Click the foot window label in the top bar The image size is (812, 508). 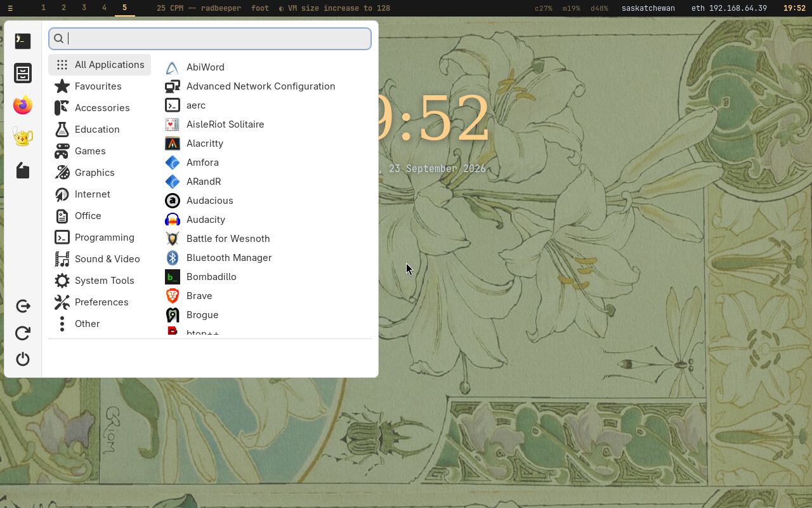260,8
